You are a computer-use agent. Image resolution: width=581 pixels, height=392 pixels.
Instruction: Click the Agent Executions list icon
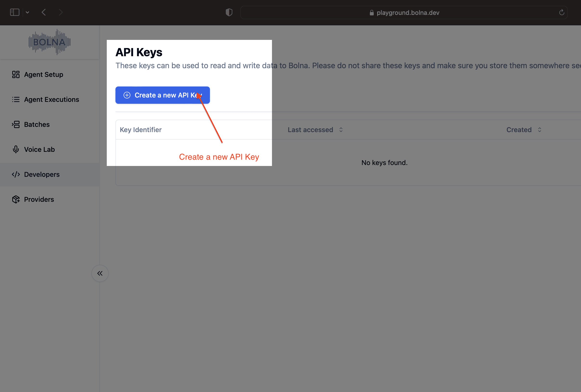[x=16, y=99]
